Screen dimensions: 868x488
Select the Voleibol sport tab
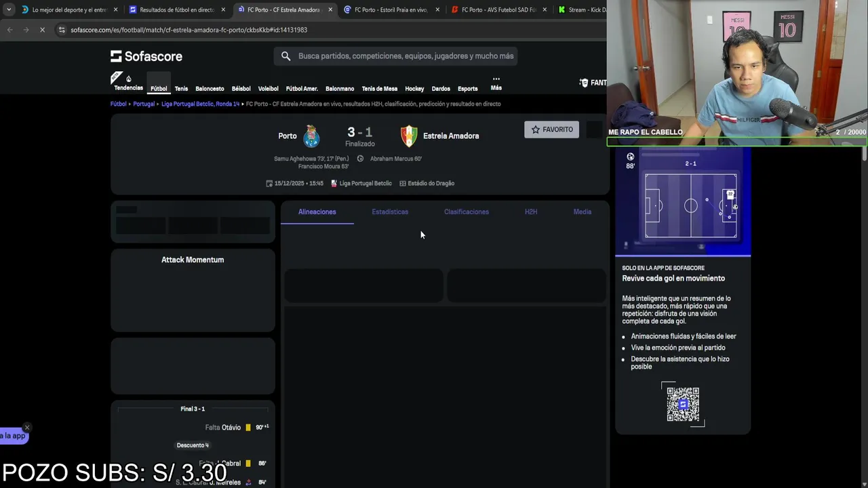pyautogui.click(x=268, y=89)
